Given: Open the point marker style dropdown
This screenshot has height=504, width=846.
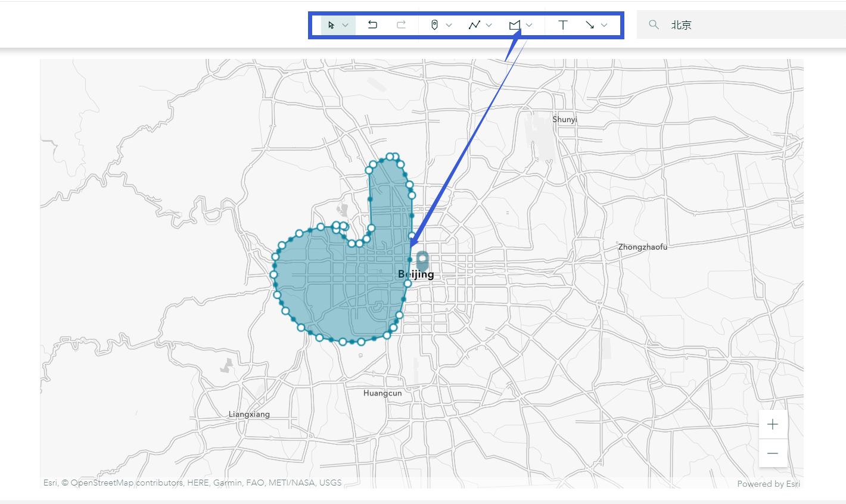Looking at the screenshot, I should [x=449, y=24].
